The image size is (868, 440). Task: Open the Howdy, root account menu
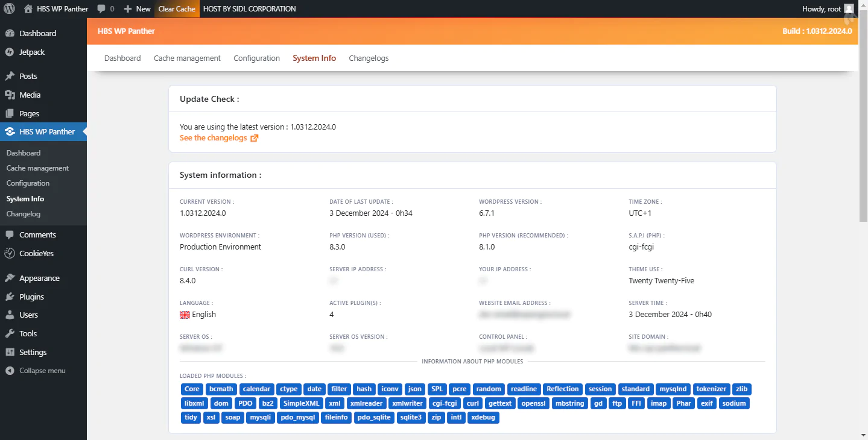click(822, 9)
